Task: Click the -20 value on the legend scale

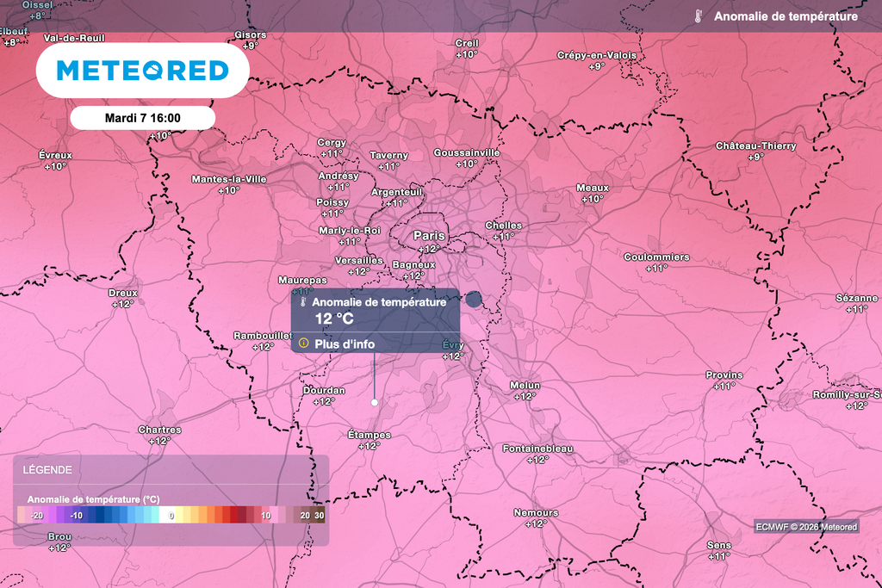Action: click(x=37, y=516)
